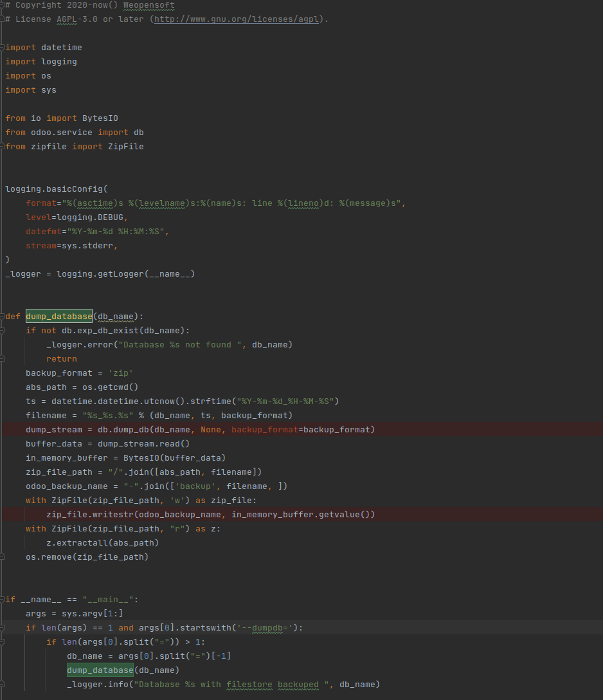603x700 pixels.
Task: Click the "%s_%s.%s" filename format string
Action: (108, 416)
